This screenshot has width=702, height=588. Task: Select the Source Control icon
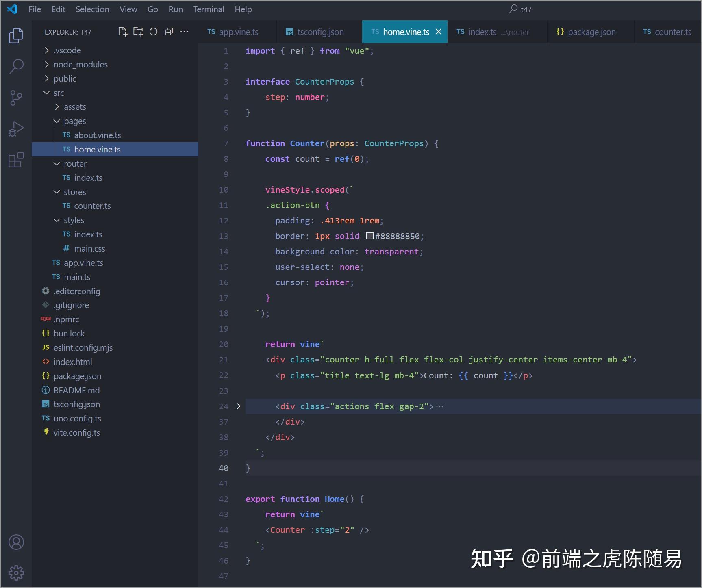16,98
